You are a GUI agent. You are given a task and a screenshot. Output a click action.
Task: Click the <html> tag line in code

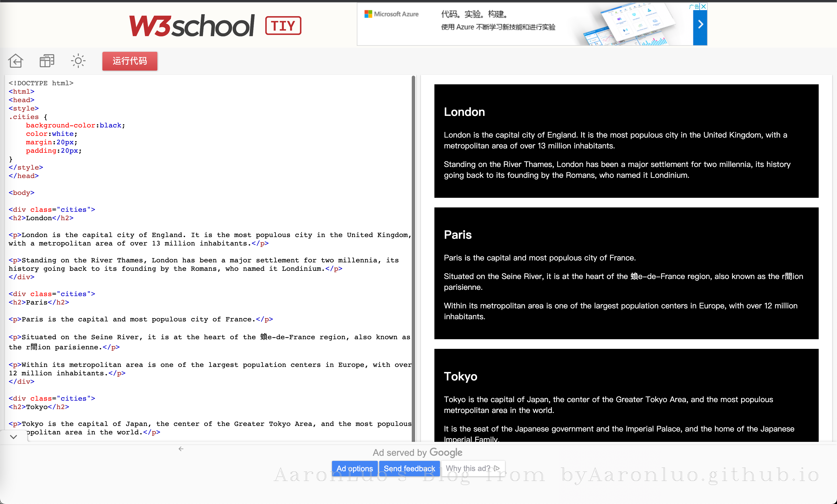[22, 92]
